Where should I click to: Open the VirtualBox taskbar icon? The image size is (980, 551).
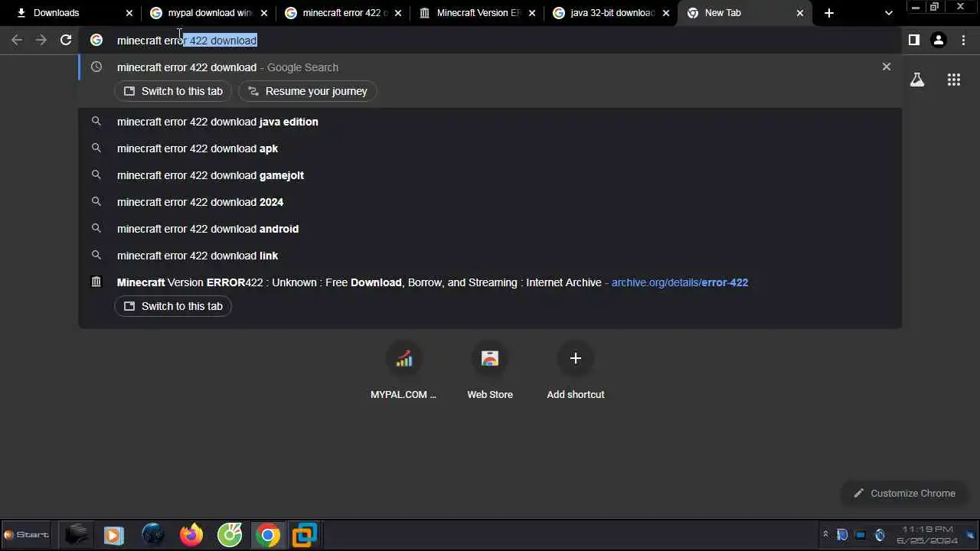click(x=304, y=535)
